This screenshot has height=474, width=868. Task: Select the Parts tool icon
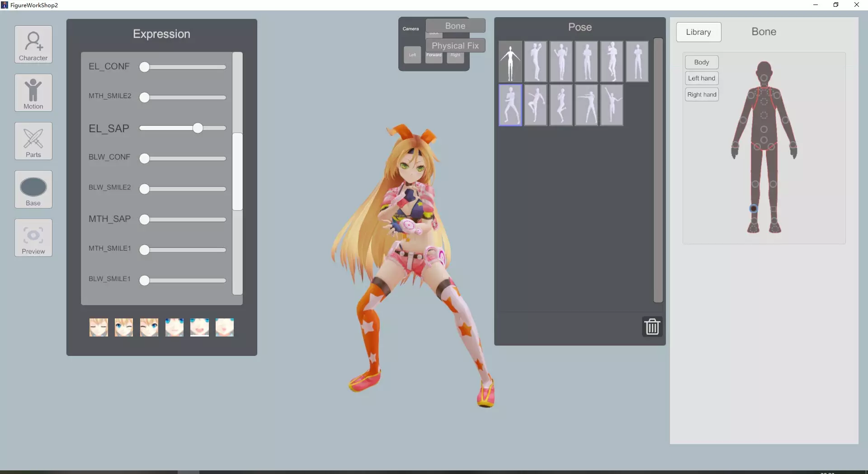point(33,141)
